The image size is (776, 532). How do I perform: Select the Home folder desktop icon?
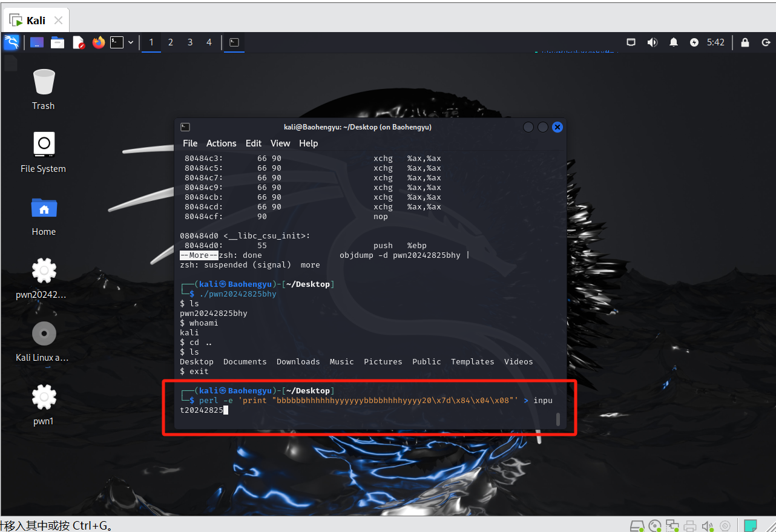(x=44, y=215)
